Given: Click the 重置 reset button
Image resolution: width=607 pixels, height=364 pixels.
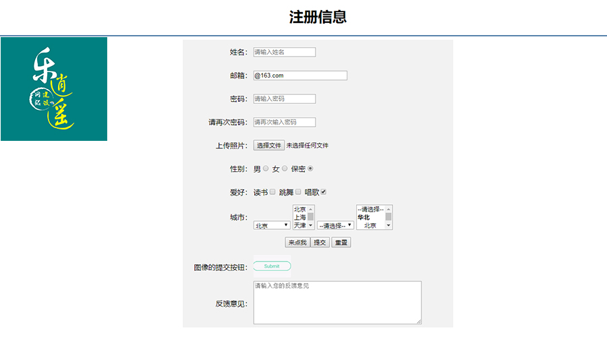Looking at the screenshot, I should coord(341,243).
